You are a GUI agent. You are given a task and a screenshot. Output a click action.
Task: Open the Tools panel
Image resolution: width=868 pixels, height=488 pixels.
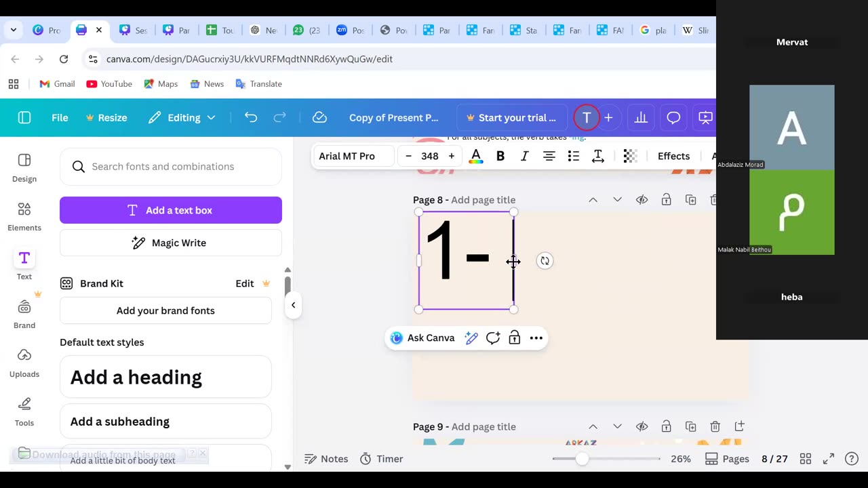(24, 411)
